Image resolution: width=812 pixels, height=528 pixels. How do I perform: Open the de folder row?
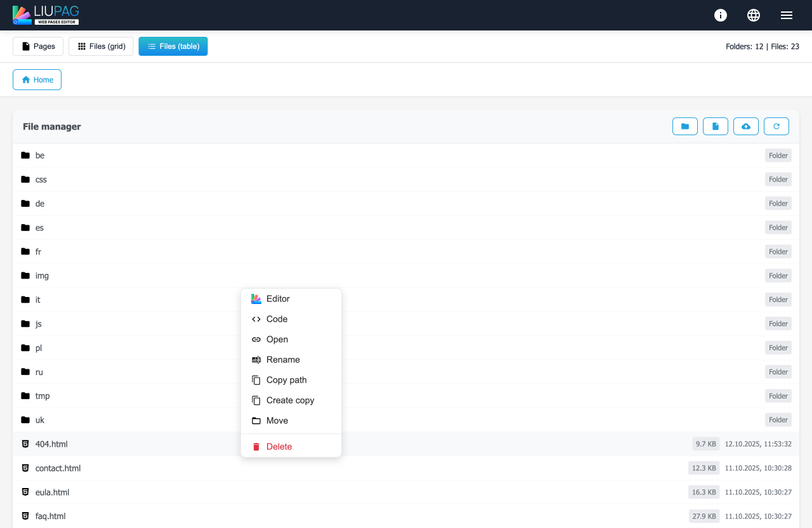pyautogui.click(x=406, y=204)
